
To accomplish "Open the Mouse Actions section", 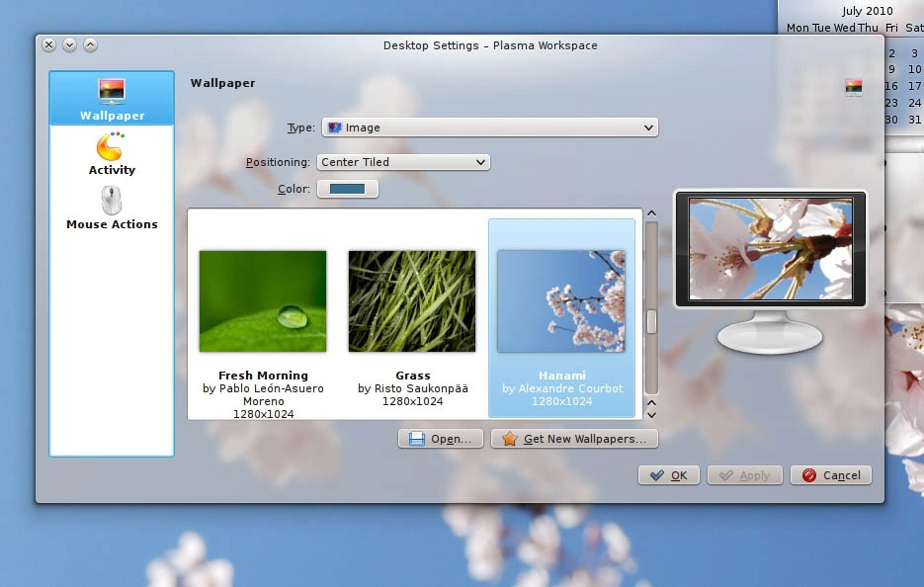I will tap(112, 208).
